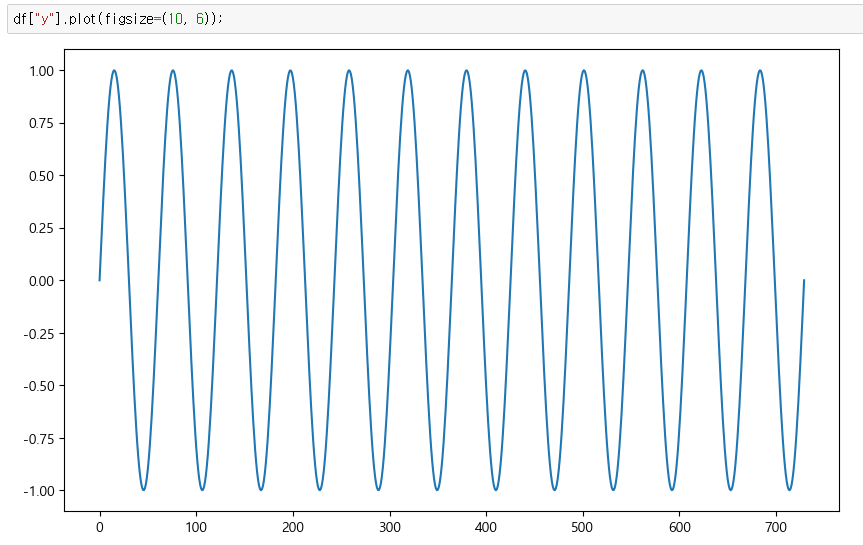Click the x-axis label 100

tap(196, 527)
